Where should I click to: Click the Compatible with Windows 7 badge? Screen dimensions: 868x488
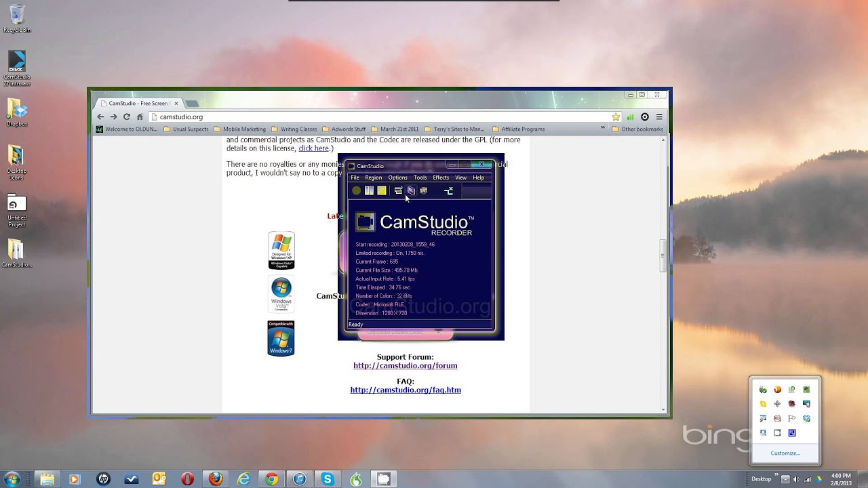(281, 338)
